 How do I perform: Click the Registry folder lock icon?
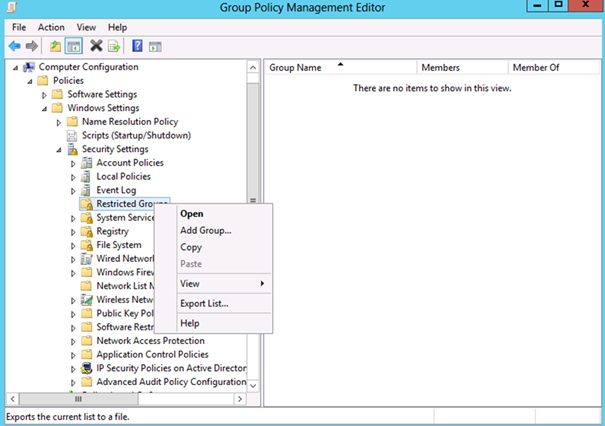[x=87, y=232]
